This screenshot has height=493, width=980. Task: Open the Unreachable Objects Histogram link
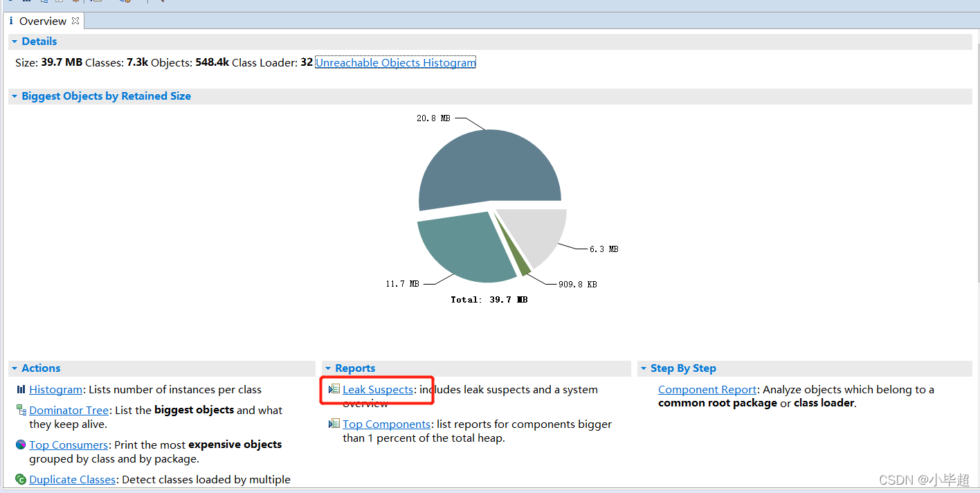tap(396, 62)
